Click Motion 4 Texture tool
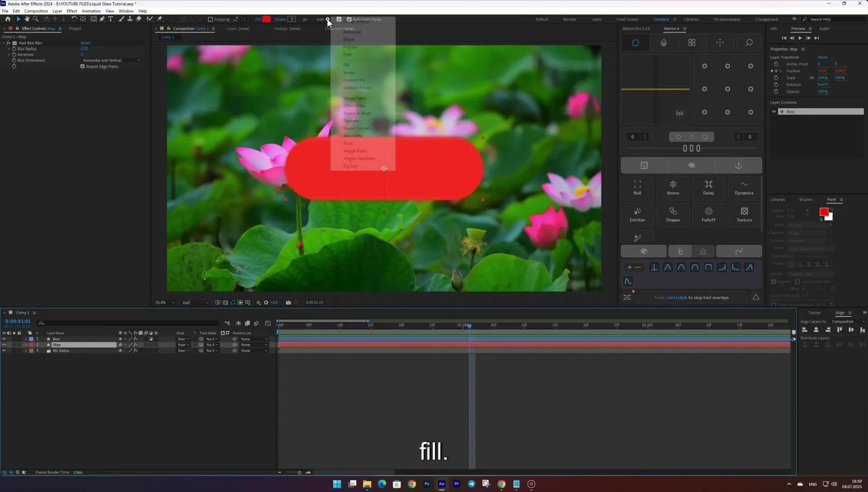This screenshot has width=868, height=492. click(744, 215)
